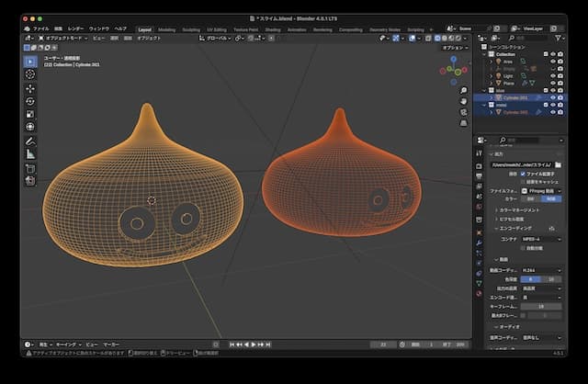Hide the Plane object in viewport
The height and width of the screenshot is (384, 588).
coord(553,84)
